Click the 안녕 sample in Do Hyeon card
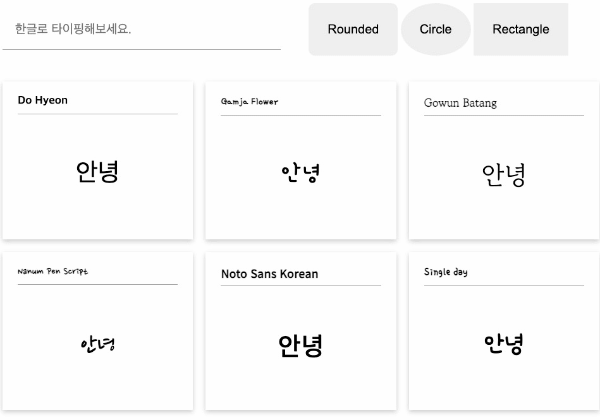This screenshot has height=420, width=600. [x=97, y=172]
